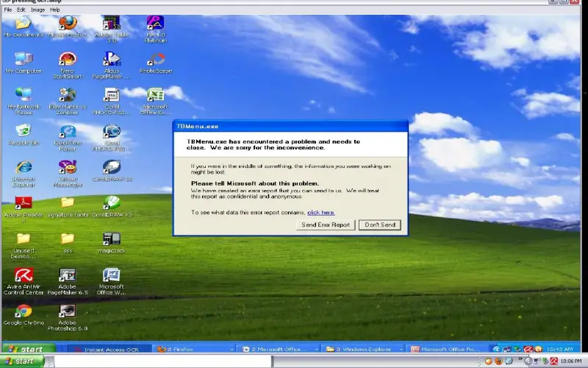This screenshot has height=368, width=588.
Task: Select the PA 4.0 Platinum icon
Action: pyautogui.click(x=156, y=29)
